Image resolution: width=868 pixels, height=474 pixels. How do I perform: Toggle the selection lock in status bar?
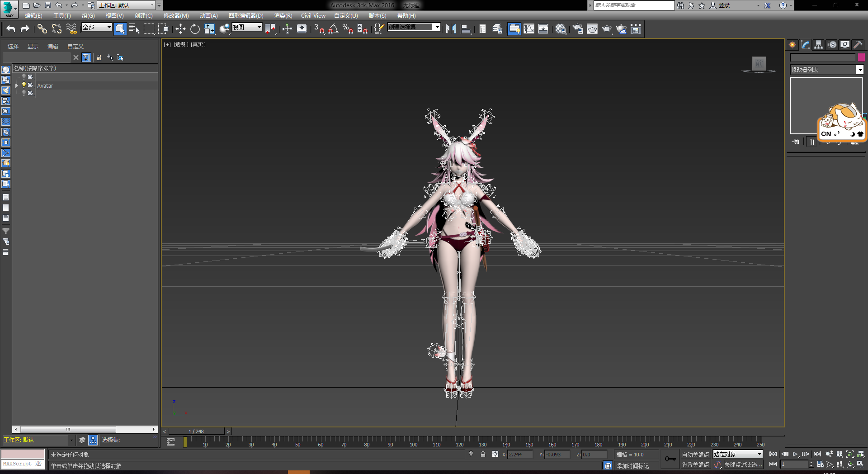pos(483,455)
